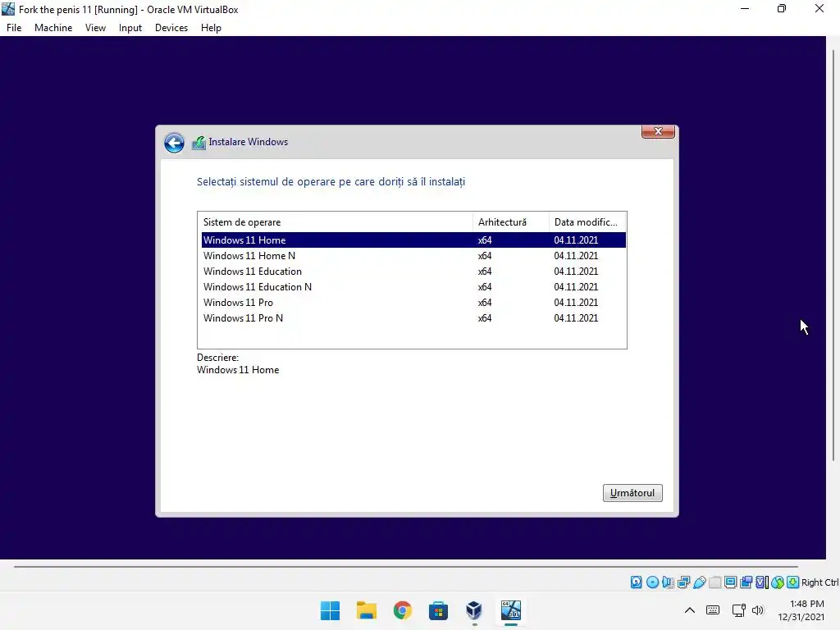Open the Devices menu
The image size is (840, 630).
[171, 28]
